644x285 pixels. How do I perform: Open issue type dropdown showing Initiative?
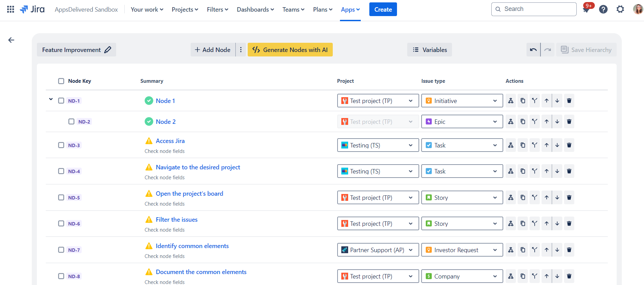(462, 101)
